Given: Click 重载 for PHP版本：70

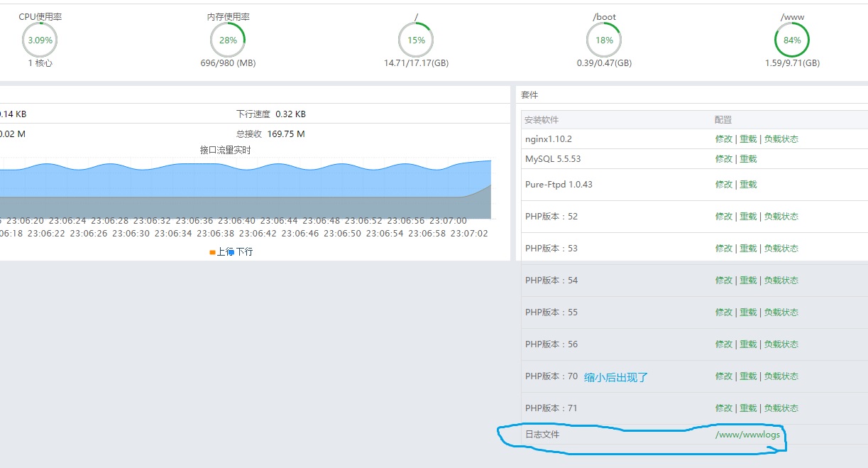Looking at the screenshot, I should [748, 376].
